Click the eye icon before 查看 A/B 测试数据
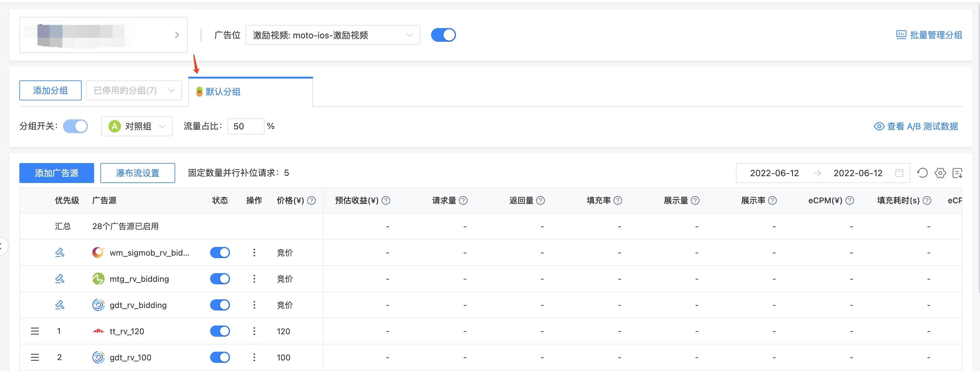 [879, 126]
